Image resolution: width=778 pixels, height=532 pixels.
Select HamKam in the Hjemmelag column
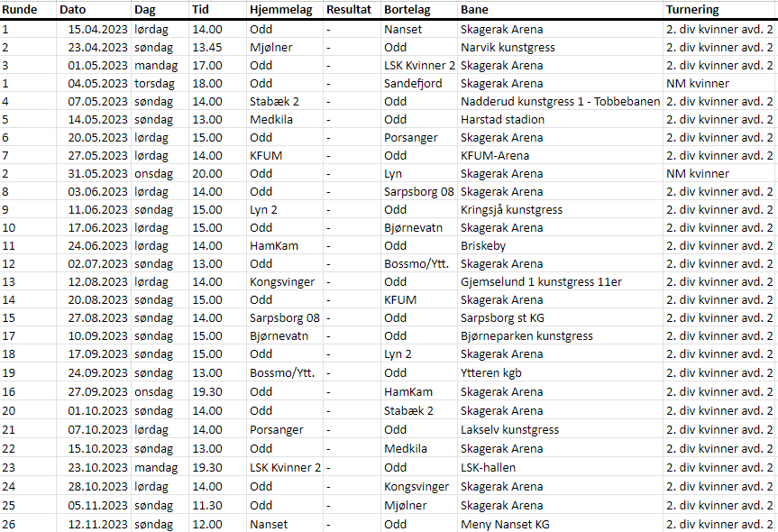coord(274,245)
